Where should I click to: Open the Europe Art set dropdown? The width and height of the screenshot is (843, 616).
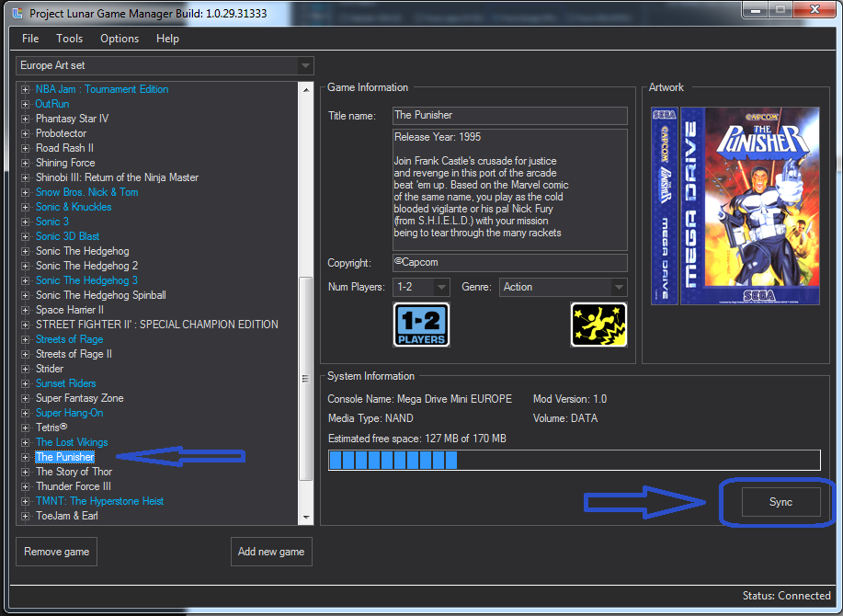pyautogui.click(x=305, y=66)
